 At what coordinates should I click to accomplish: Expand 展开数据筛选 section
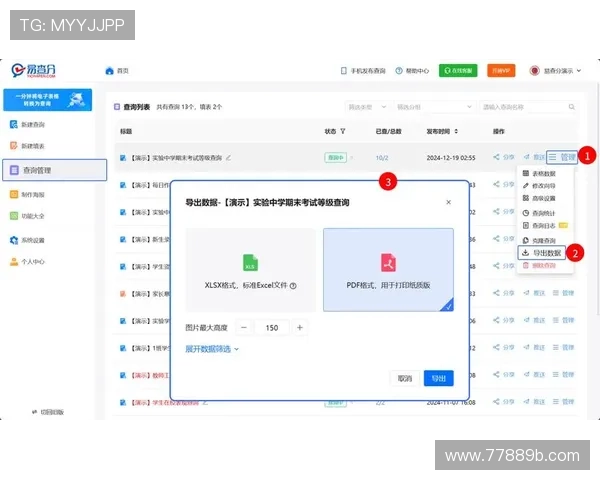coord(212,349)
